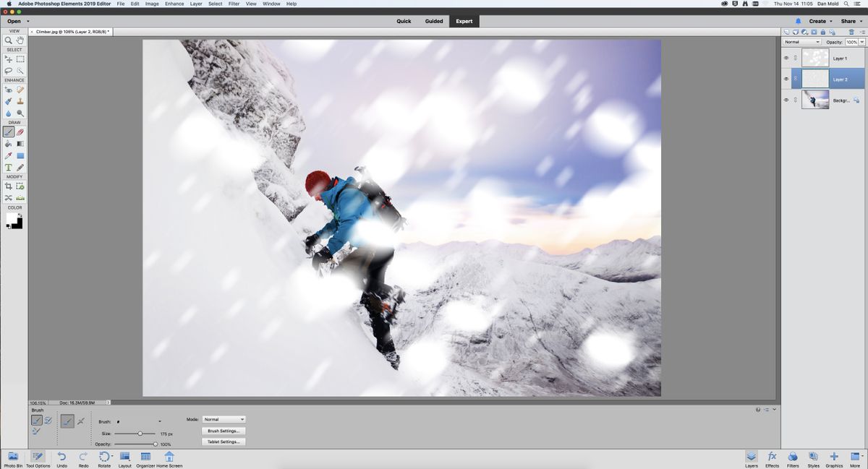The width and height of the screenshot is (868, 469).
Task: Hide the Layer 1 visibility eye
Action: point(786,58)
